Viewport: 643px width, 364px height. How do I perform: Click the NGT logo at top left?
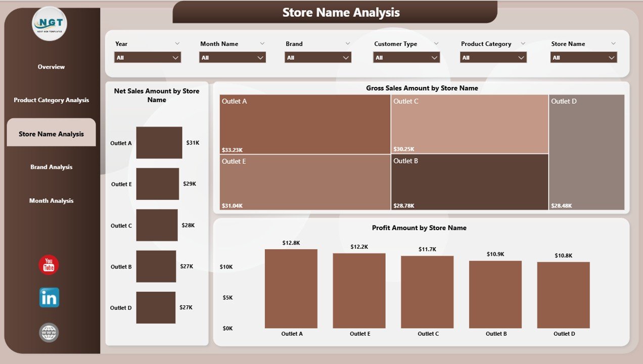click(x=49, y=23)
